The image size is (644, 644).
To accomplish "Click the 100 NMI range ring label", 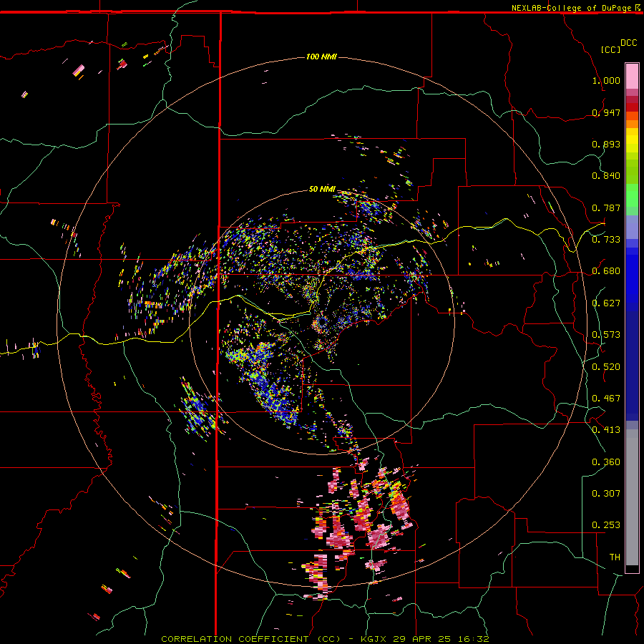I will pyautogui.click(x=321, y=57).
